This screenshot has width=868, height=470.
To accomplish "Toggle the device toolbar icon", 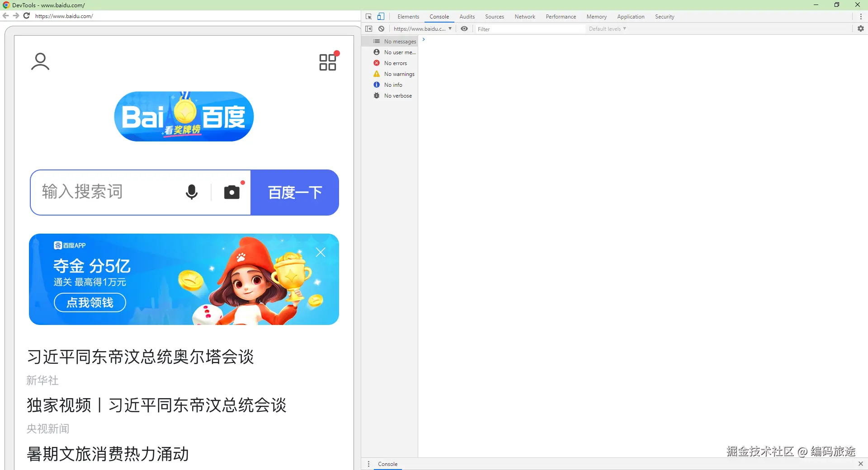I will 381,17.
